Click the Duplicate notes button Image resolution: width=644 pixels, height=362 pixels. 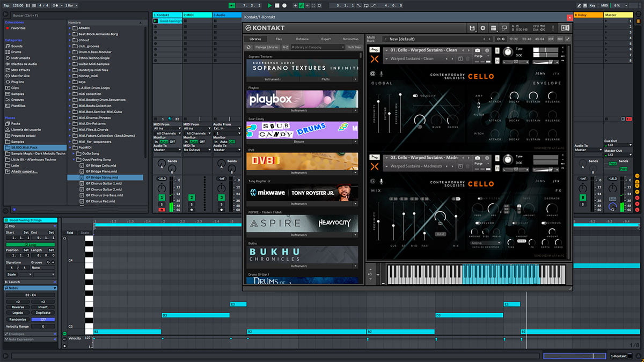point(43,313)
